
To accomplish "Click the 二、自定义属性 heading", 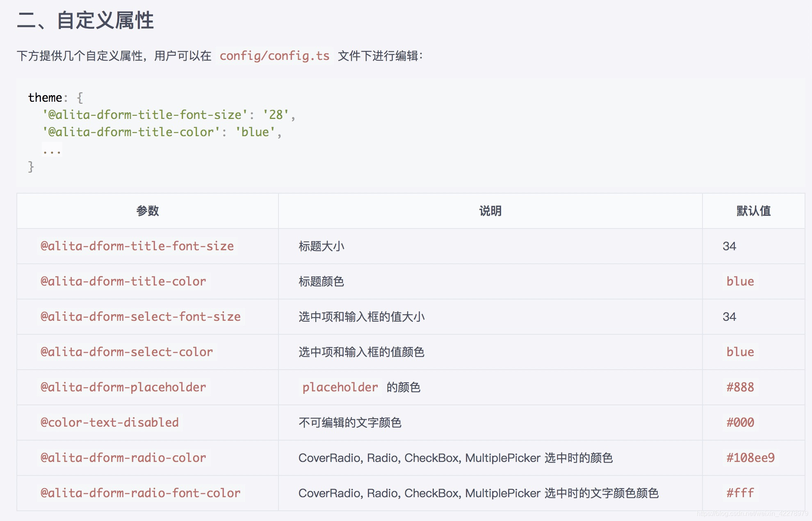I will [x=85, y=21].
